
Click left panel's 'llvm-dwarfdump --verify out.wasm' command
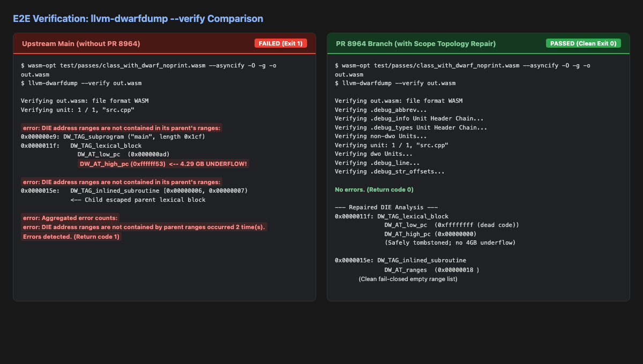[81, 83]
